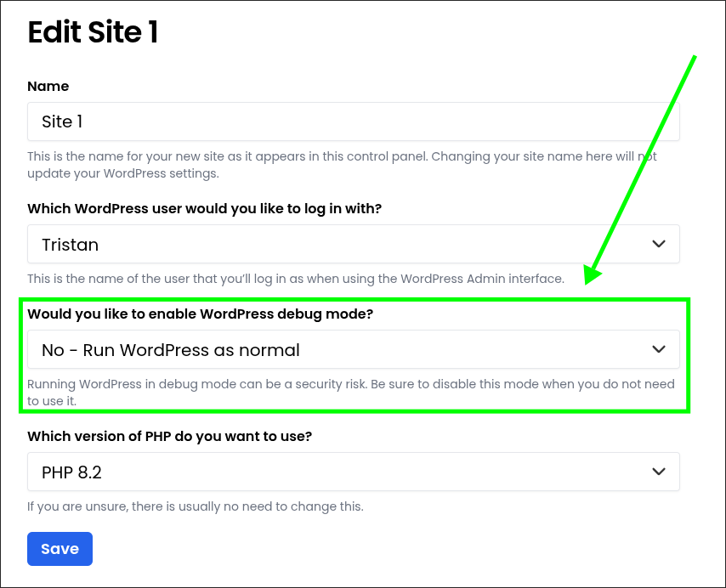Open the WordPress user dropdown showing Tristan
Screen dimensions: 726x588
(x=354, y=244)
